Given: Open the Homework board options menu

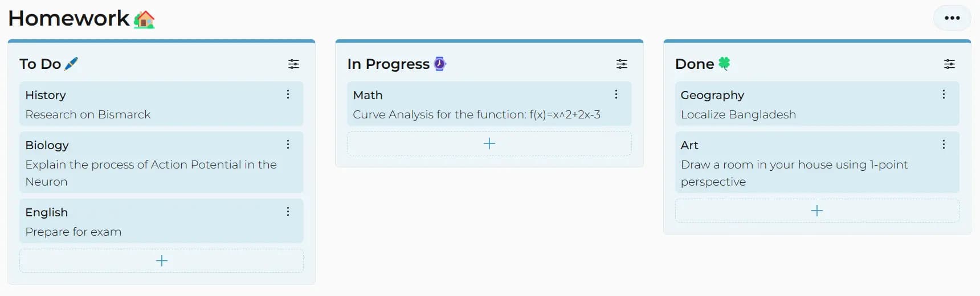Looking at the screenshot, I should pyautogui.click(x=952, y=18).
